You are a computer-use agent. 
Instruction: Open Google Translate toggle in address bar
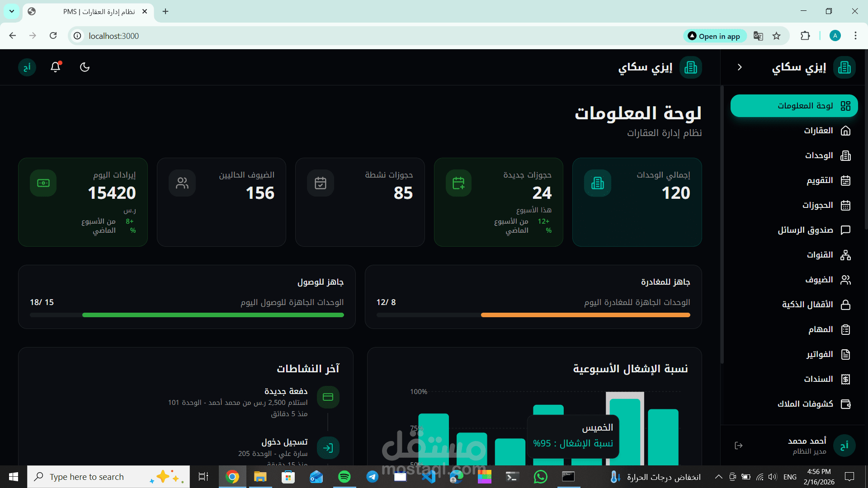tap(758, 36)
